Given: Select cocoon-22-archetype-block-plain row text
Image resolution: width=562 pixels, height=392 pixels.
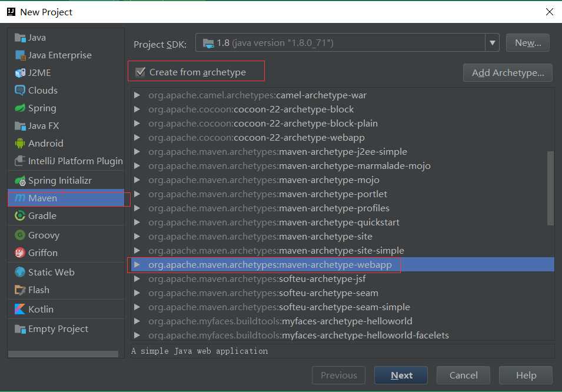Looking at the screenshot, I should 262,124.
